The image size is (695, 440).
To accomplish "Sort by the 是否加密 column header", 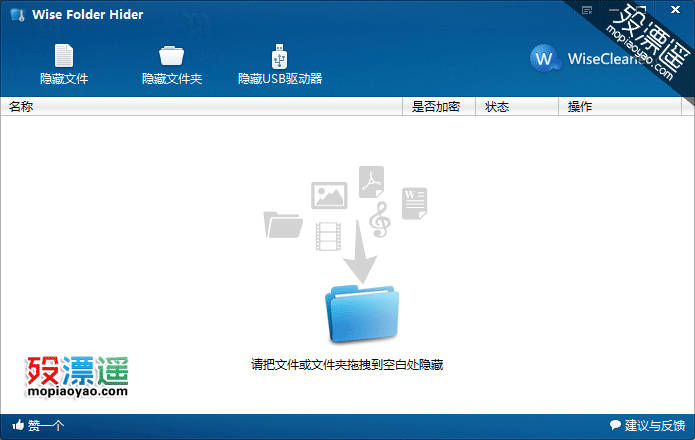I will point(438,106).
